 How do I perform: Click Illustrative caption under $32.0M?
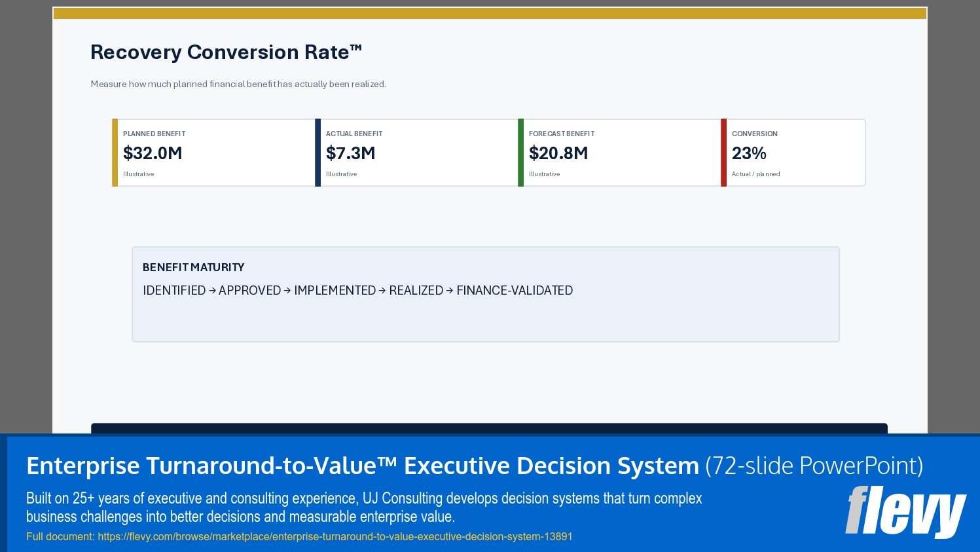click(139, 174)
